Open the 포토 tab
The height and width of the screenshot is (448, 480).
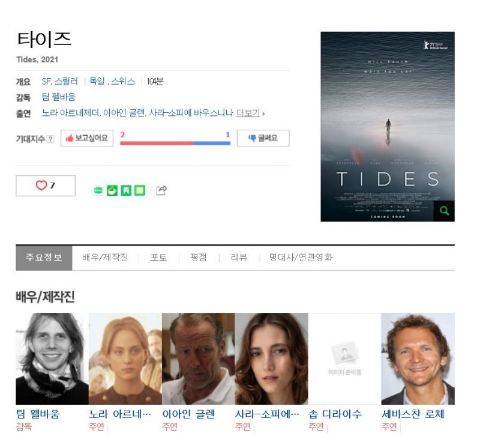tap(158, 257)
